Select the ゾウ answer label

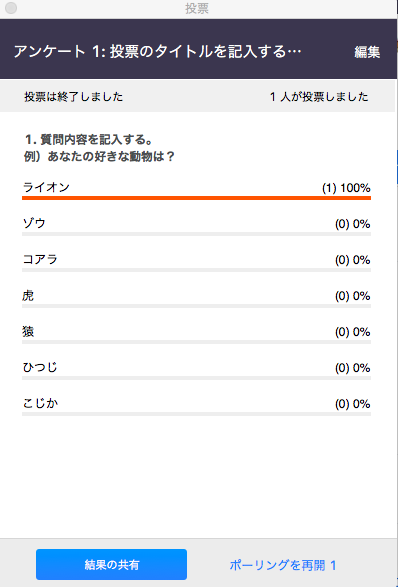34,223
